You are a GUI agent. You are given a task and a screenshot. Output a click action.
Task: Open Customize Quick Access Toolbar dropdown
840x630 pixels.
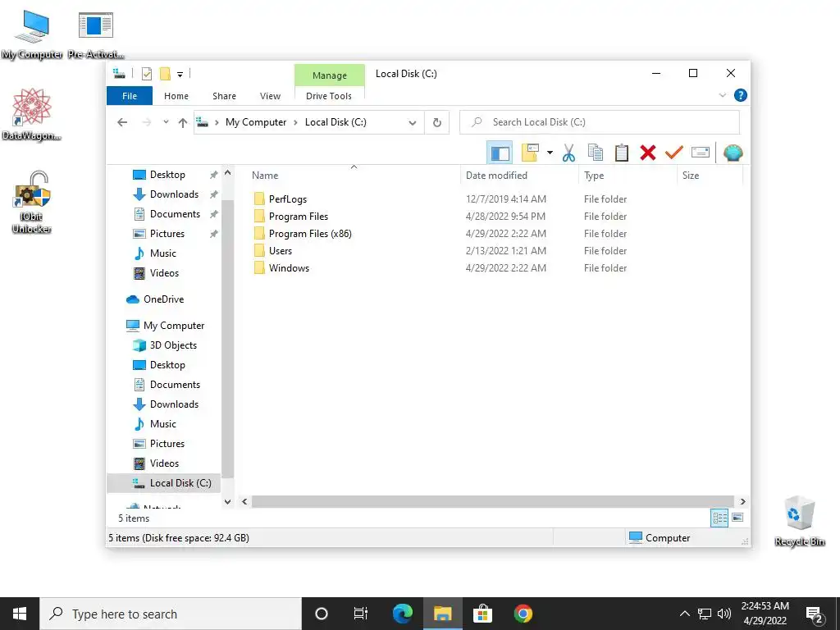click(x=180, y=75)
